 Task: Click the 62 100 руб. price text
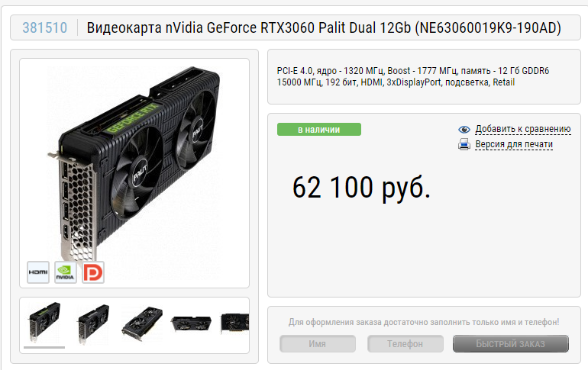coord(361,187)
